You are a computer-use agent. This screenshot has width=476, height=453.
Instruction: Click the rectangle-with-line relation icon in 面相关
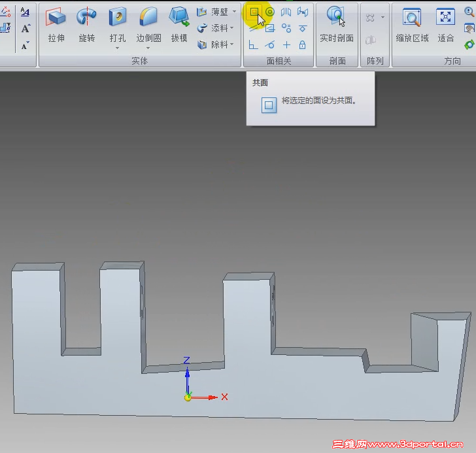270,29
